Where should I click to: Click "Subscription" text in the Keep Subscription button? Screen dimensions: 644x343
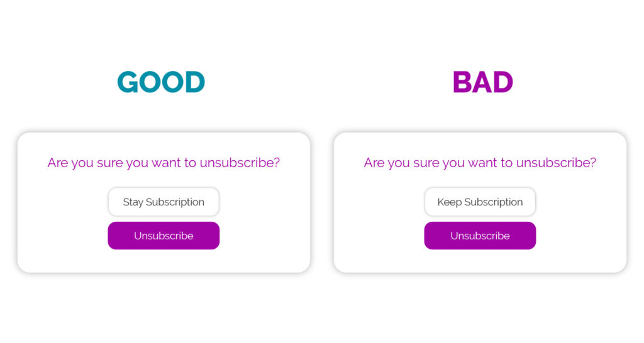click(493, 202)
